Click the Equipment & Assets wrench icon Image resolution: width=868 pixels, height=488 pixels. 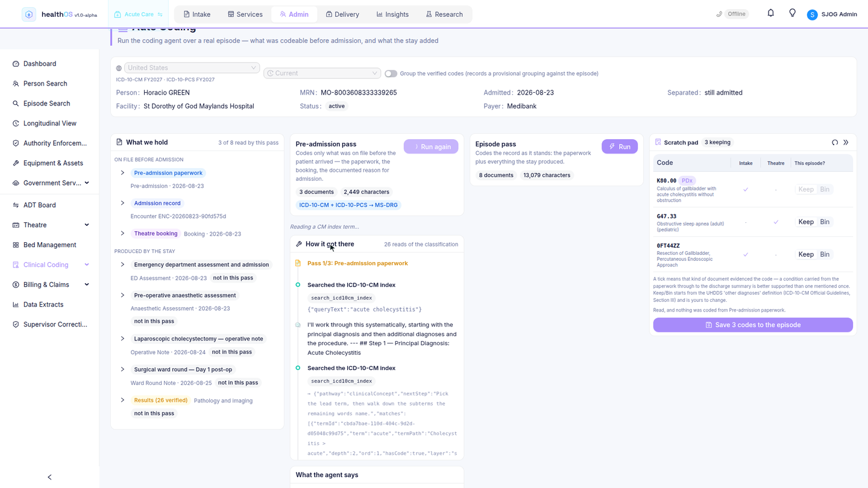(x=16, y=163)
